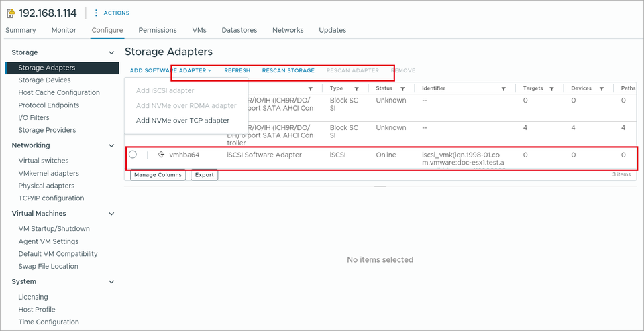Click the ACTIONS link
The width and height of the screenshot is (644, 331).
(117, 13)
